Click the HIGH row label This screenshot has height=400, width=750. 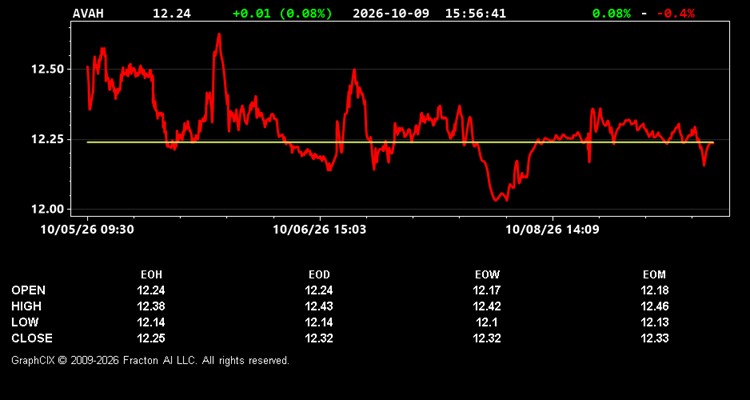coord(26,306)
